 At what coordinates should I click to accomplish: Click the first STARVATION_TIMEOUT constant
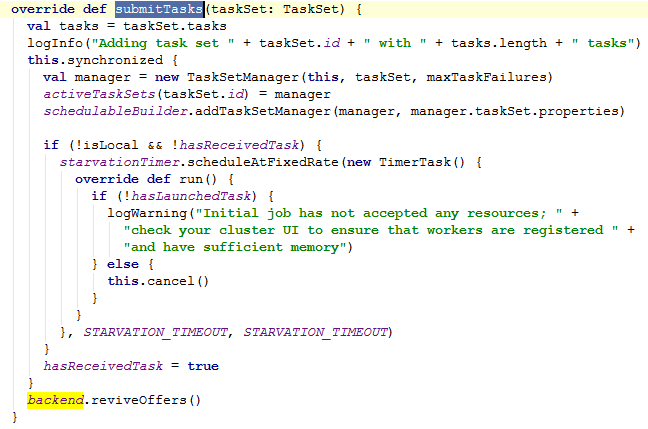(x=155, y=332)
